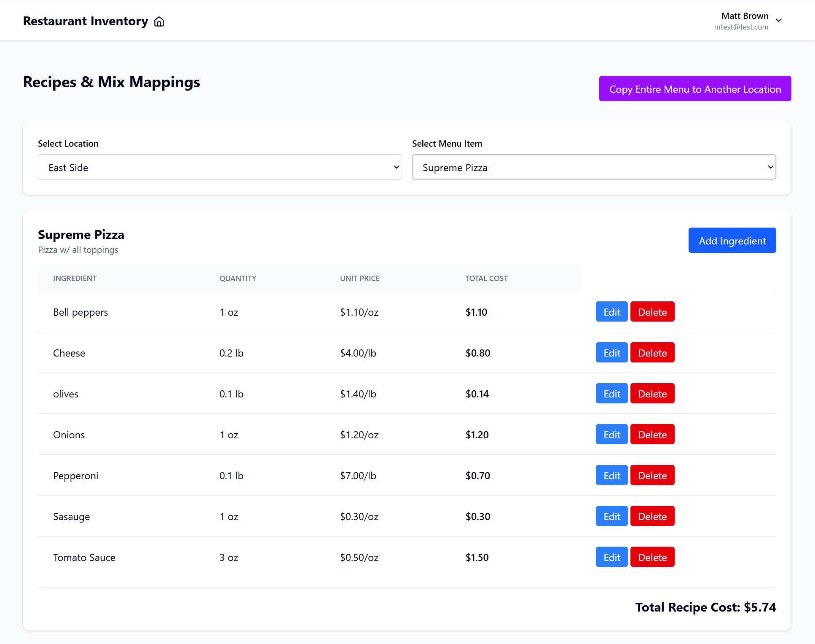Delete the Onions ingredient
Screen dimensions: 815x644
[652, 434]
